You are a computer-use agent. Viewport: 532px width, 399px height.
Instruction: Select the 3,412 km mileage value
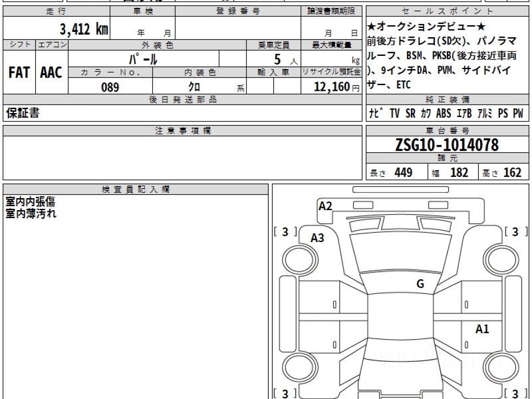tap(84, 30)
